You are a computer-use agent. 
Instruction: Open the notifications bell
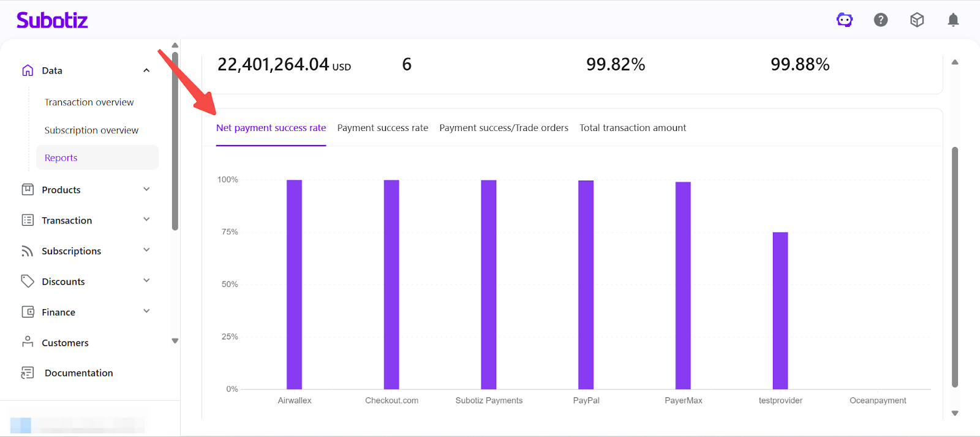[x=953, y=20]
